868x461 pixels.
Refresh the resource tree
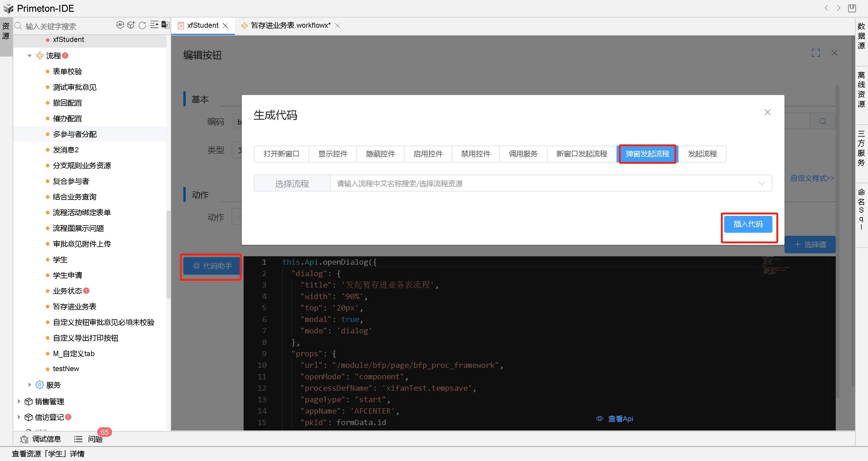pos(142,25)
